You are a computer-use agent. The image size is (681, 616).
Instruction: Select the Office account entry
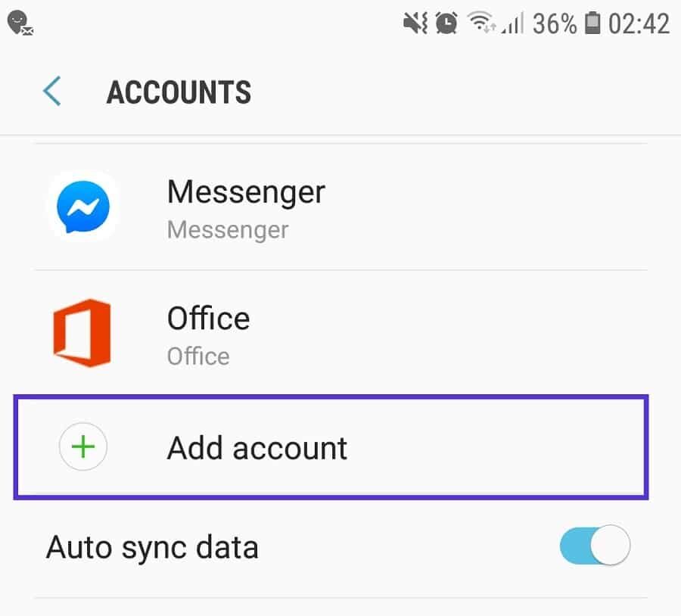(x=340, y=333)
